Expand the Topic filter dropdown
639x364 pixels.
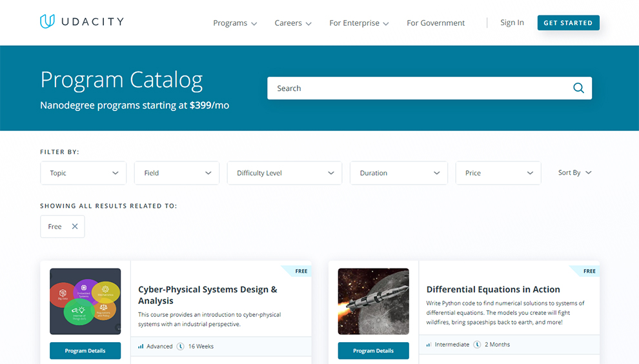point(83,173)
